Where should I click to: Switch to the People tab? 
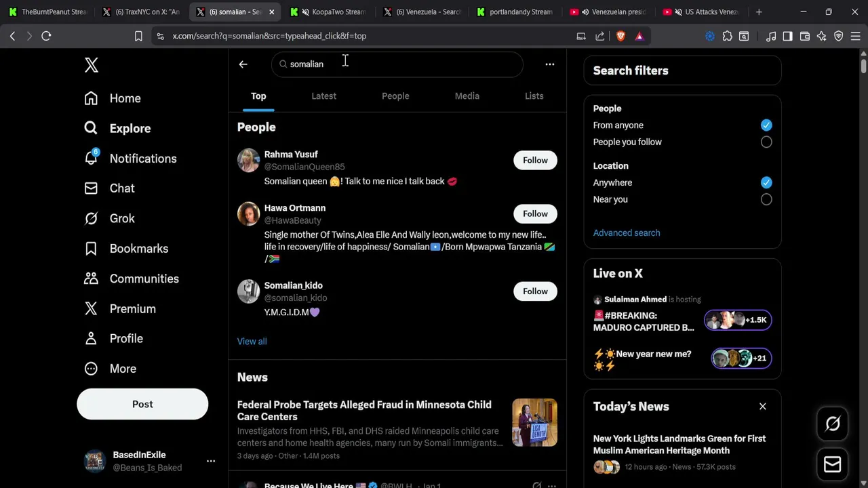[x=395, y=96]
